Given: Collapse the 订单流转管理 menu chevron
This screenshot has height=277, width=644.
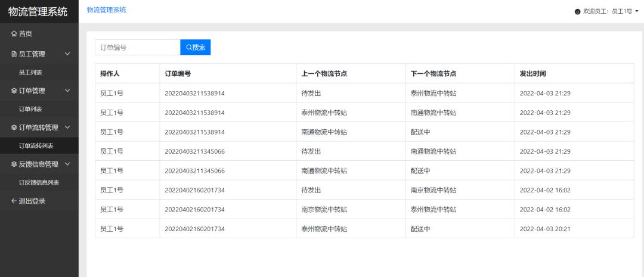Looking at the screenshot, I should tap(68, 127).
